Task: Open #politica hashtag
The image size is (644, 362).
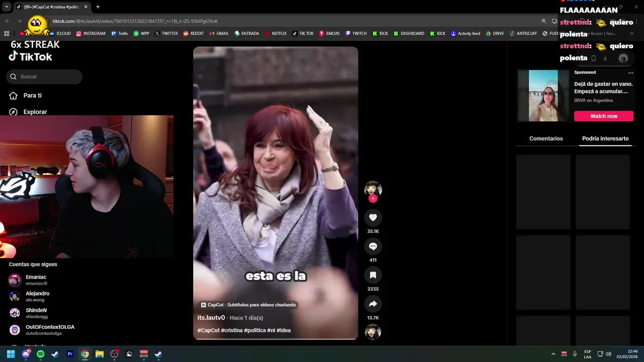Action: click(x=255, y=330)
